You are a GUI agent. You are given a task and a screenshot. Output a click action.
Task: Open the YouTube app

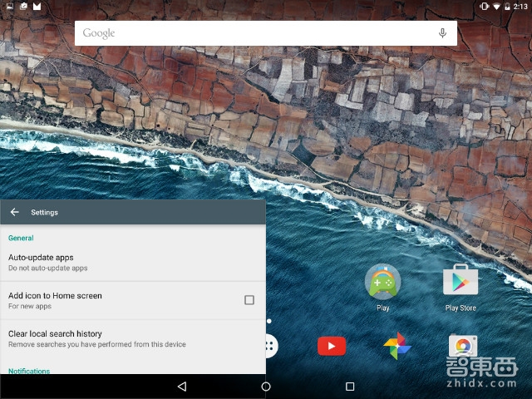point(332,346)
